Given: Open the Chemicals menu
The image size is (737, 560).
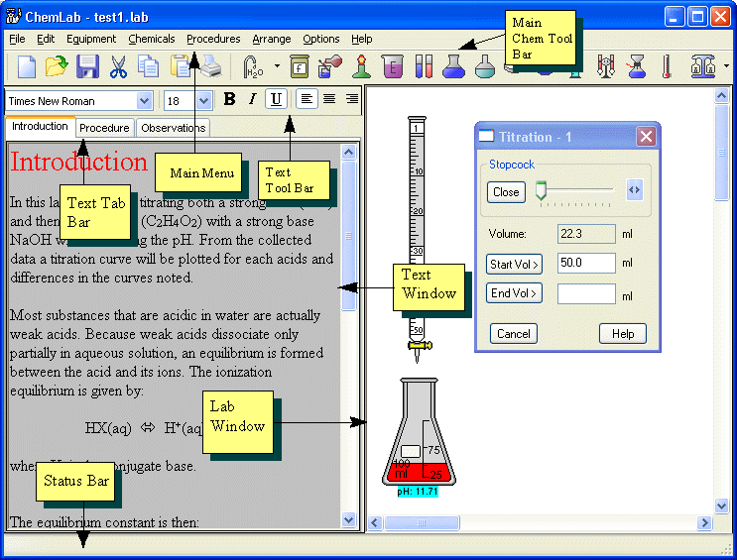Looking at the screenshot, I should [x=151, y=39].
